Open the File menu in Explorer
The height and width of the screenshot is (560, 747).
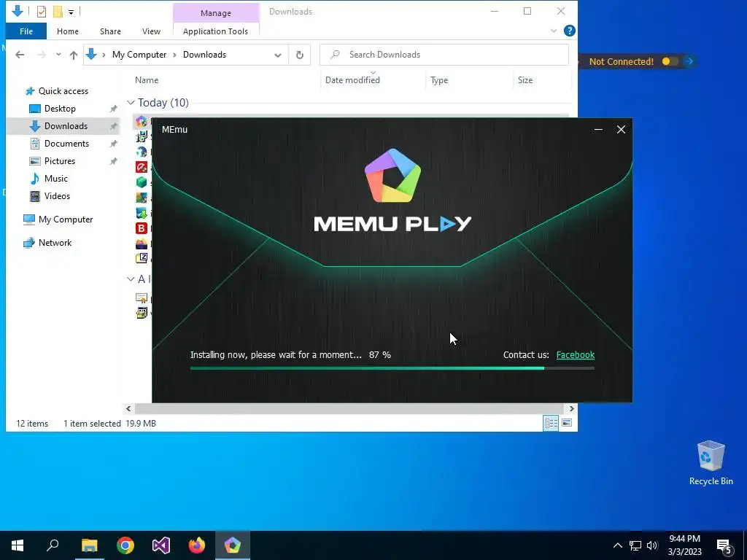point(26,31)
